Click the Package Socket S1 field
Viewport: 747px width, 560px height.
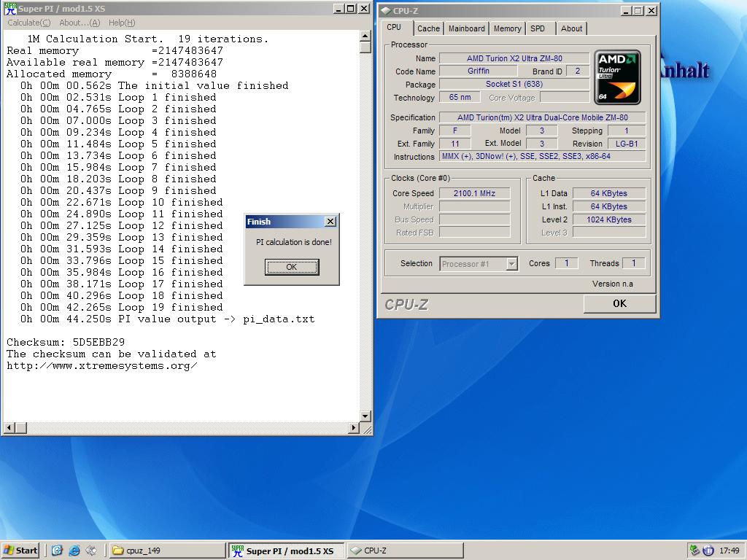514,84
